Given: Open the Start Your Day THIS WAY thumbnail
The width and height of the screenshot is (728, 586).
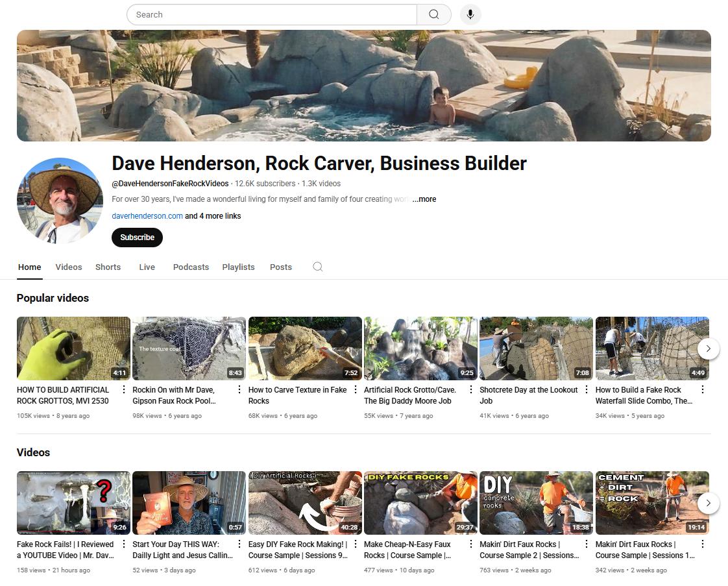Looking at the screenshot, I should pyautogui.click(x=189, y=502).
